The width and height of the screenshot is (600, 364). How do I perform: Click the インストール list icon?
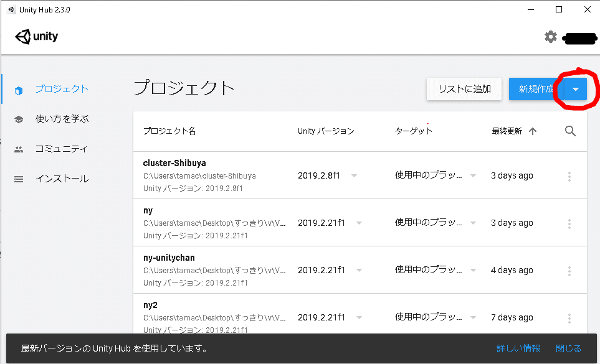coord(19,179)
